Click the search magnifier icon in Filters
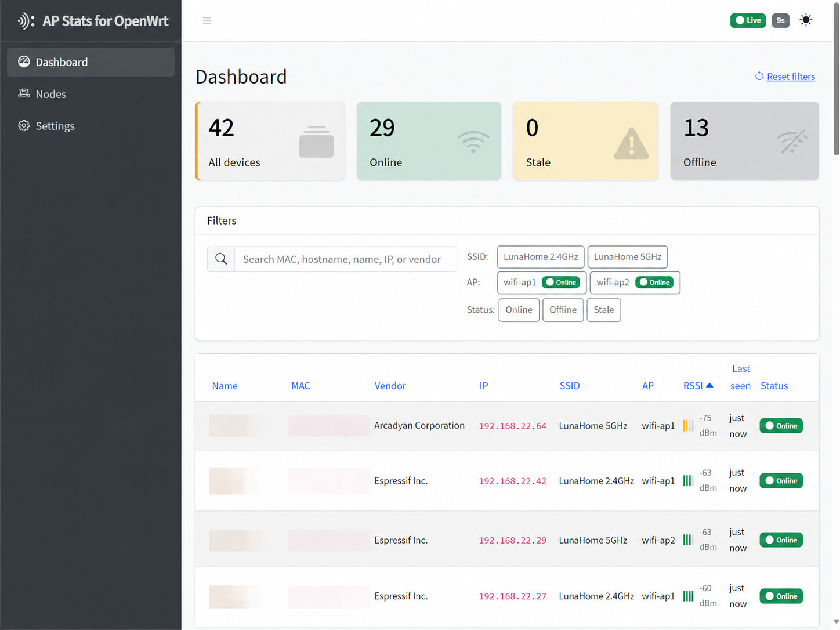This screenshot has height=630, width=840. (x=221, y=259)
